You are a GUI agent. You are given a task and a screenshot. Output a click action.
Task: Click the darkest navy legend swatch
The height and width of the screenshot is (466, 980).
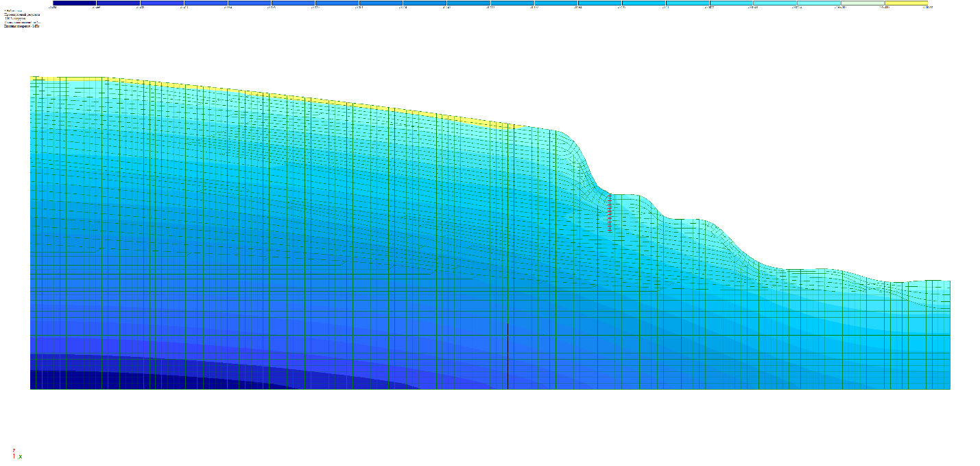(75, 3)
